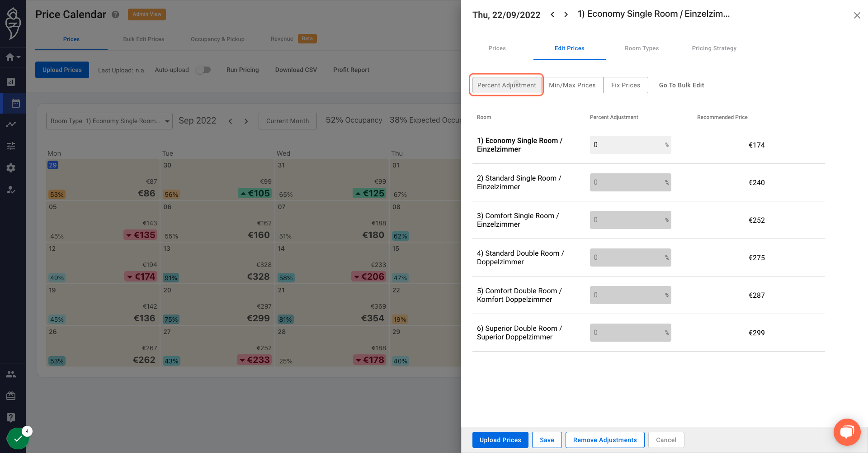
Task: Click the help question mark beside Price Calendar
Action: point(115,14)
